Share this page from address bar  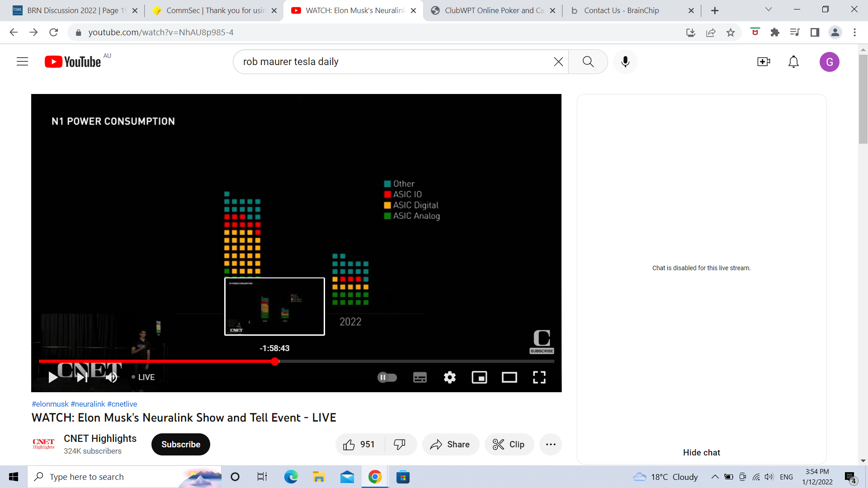(710, 32)
